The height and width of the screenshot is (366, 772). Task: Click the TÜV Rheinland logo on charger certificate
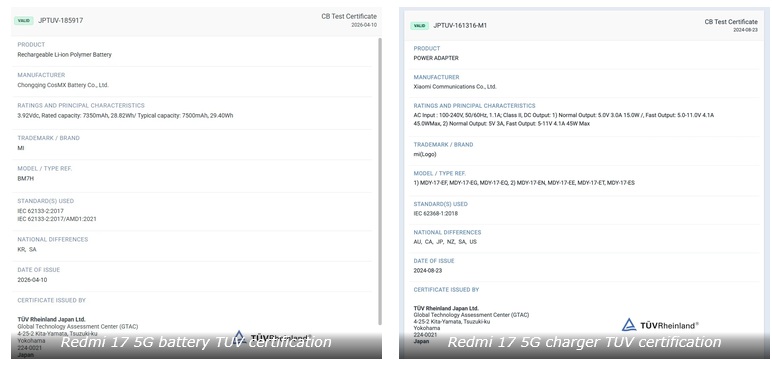(660, 325)
